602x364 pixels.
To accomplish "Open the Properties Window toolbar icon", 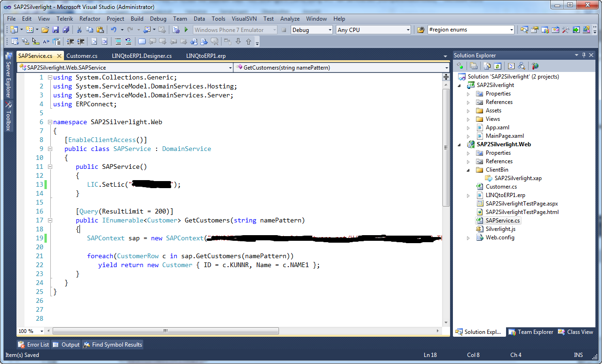I will (535, 30).
